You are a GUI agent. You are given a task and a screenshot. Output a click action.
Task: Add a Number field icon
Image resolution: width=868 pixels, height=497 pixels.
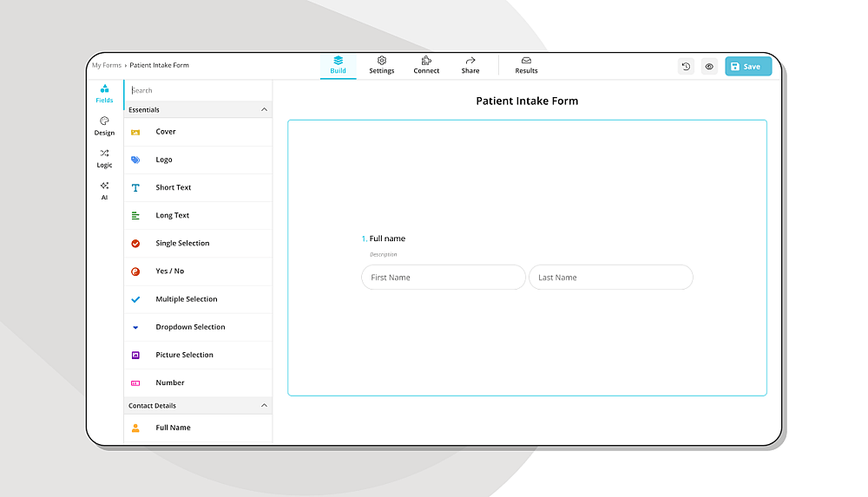[x=135, y=383]
